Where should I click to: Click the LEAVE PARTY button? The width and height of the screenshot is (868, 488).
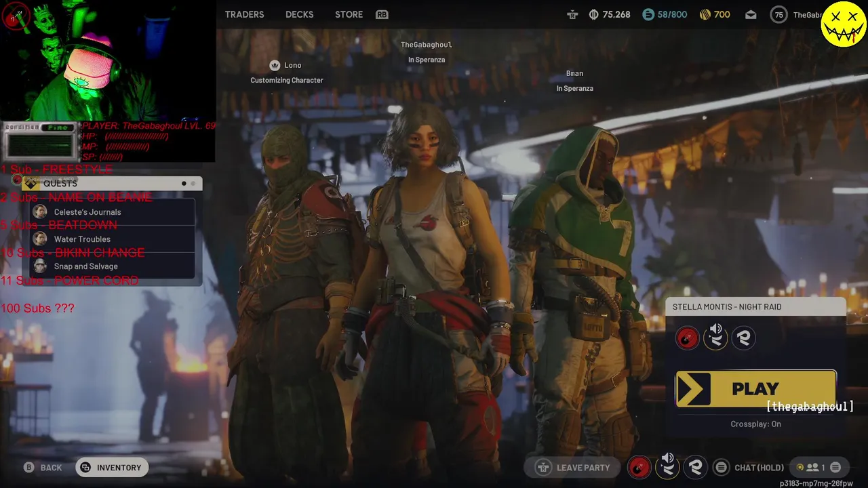coord(574,468)
